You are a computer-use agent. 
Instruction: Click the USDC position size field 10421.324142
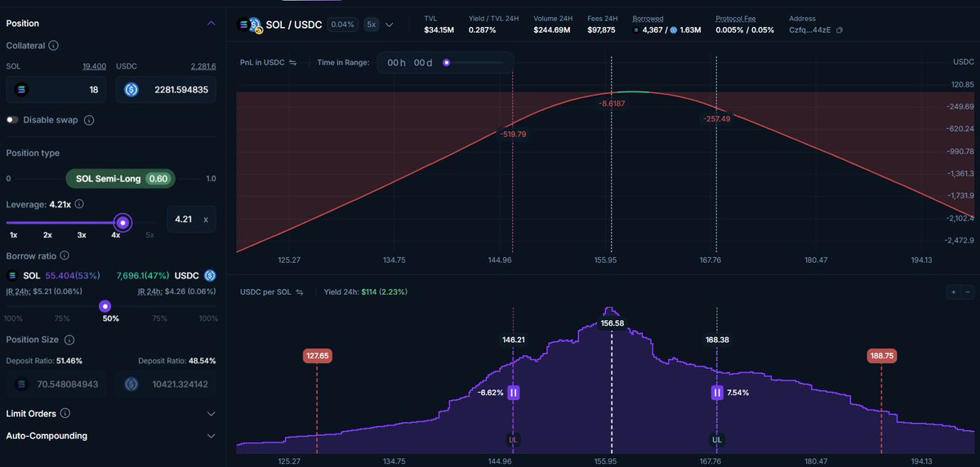166,384
